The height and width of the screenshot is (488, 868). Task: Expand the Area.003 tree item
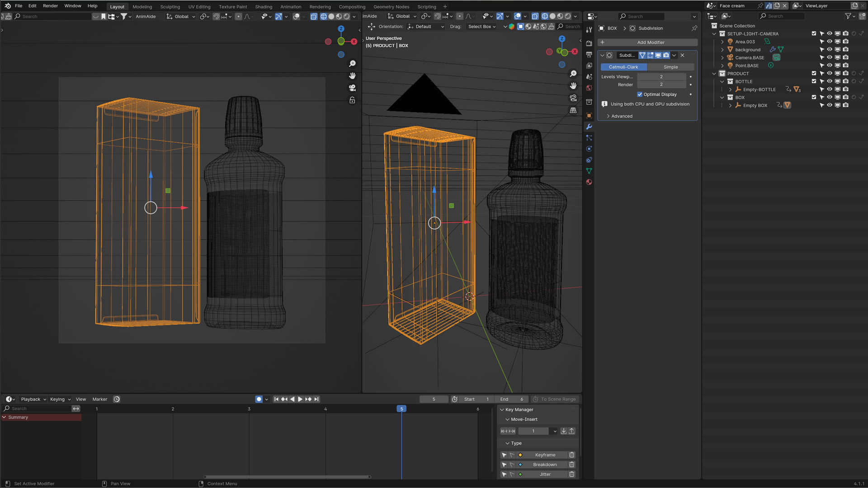[x=722, y=42]
